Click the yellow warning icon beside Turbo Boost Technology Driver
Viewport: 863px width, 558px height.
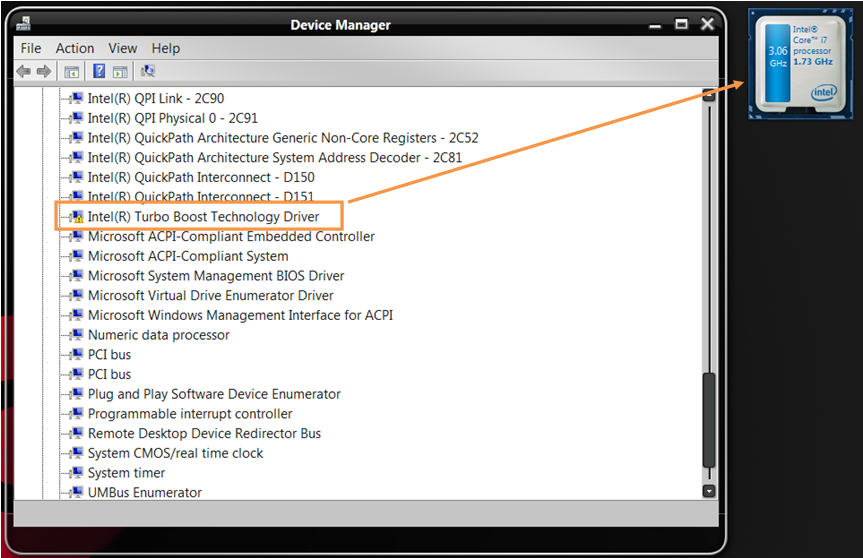(78, 217)
